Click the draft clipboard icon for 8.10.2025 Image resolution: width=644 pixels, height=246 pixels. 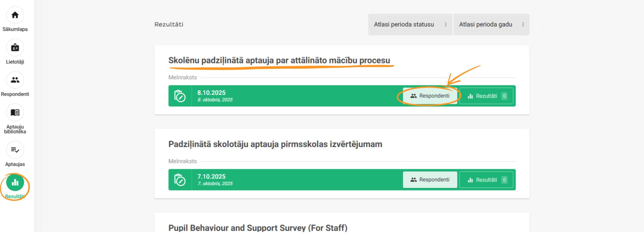pyautogui.click(x=180, y=96)
